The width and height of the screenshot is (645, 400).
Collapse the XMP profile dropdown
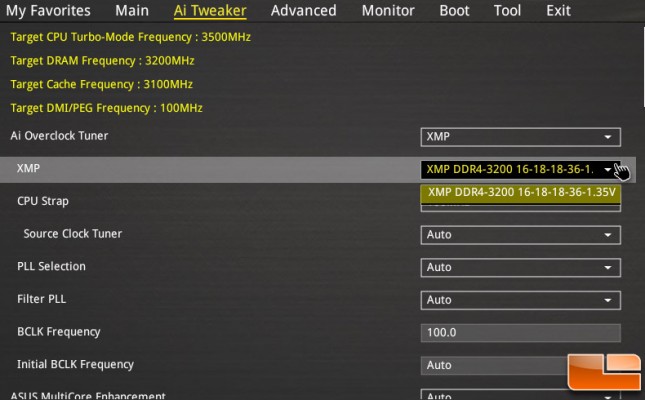tap(520, 170)
